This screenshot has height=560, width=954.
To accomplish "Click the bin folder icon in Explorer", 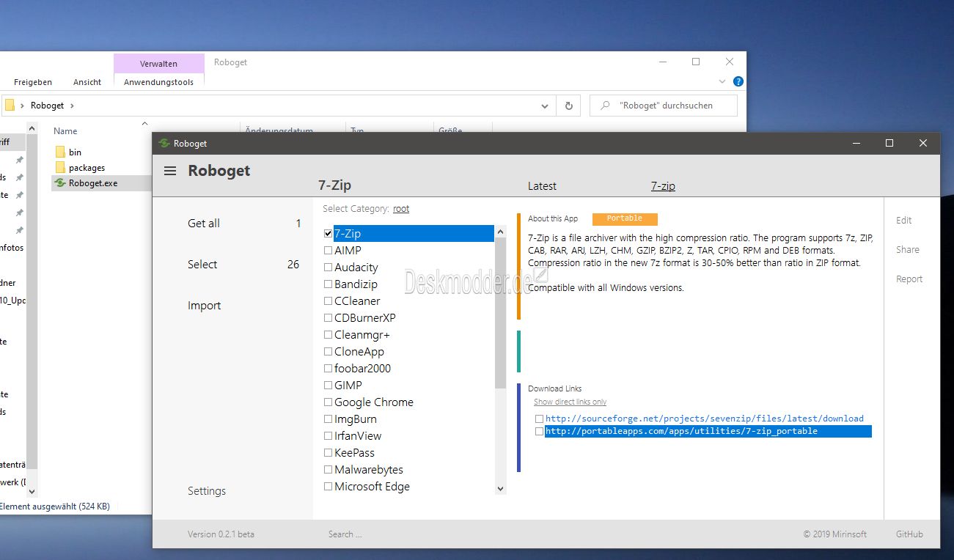I will (x=60, y=152).
